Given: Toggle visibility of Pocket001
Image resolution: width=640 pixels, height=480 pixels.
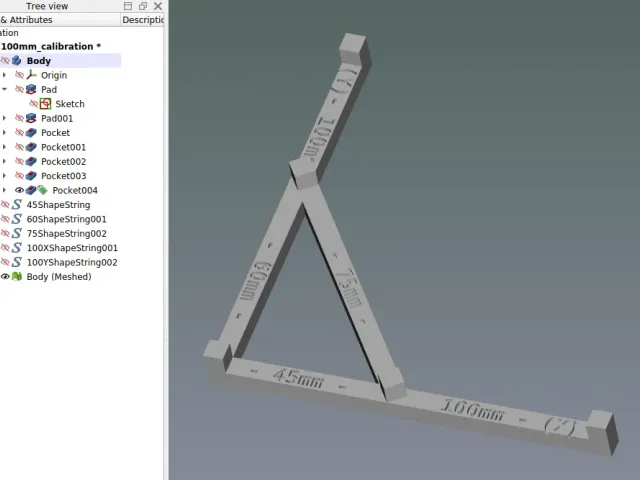Looking at the screenshot, I should pos(19,147).
